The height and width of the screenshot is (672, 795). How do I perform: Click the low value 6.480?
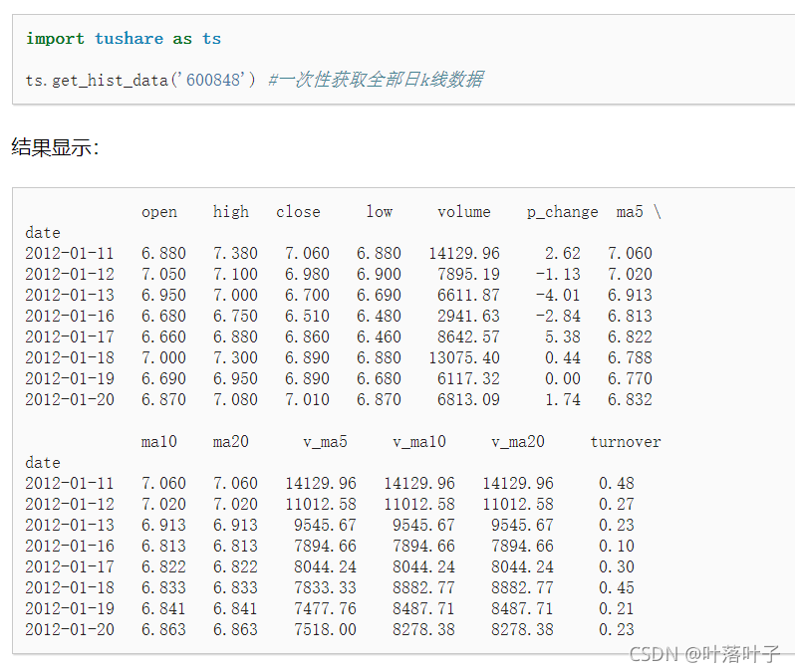[x=379, y=316]
